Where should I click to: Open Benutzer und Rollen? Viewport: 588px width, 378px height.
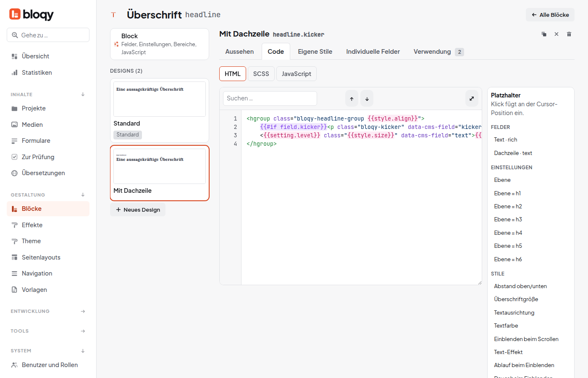point(48,365)
